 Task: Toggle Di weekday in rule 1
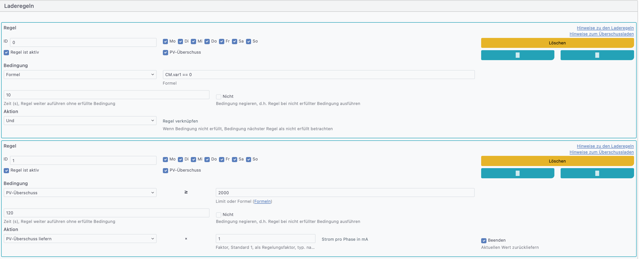click(180, 160)
